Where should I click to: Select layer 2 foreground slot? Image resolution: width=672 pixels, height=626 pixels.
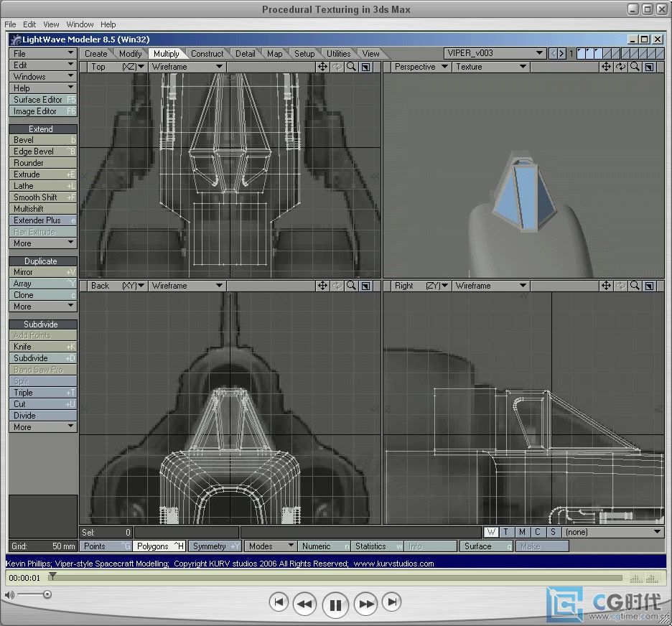589,54
